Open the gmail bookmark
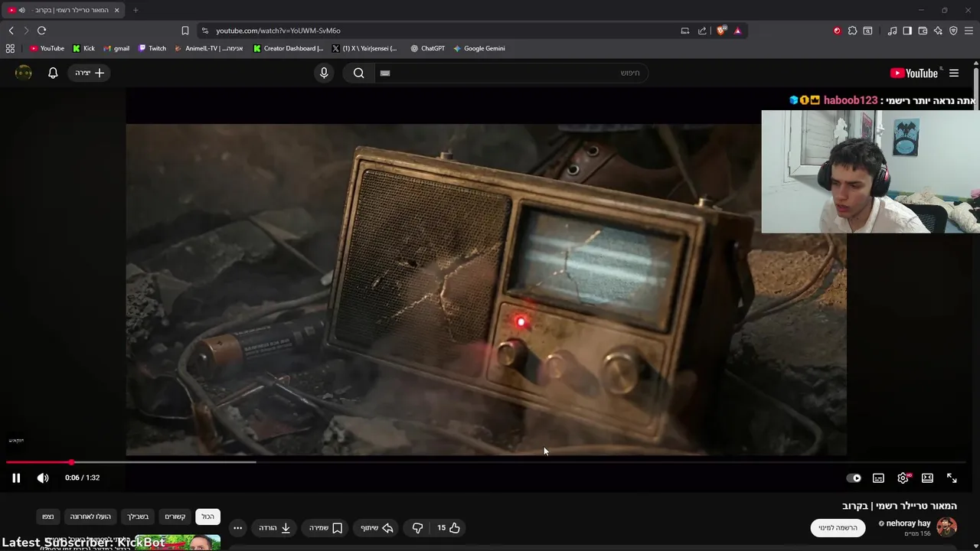Image resolution: width=980 pixels, height=551 pixels. 116,48
